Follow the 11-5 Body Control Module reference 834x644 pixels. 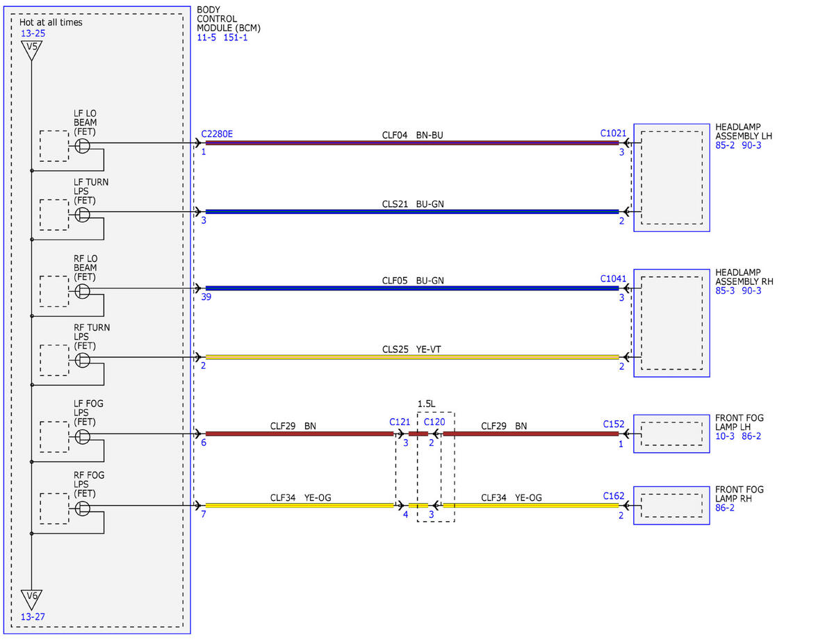point(206,38)
